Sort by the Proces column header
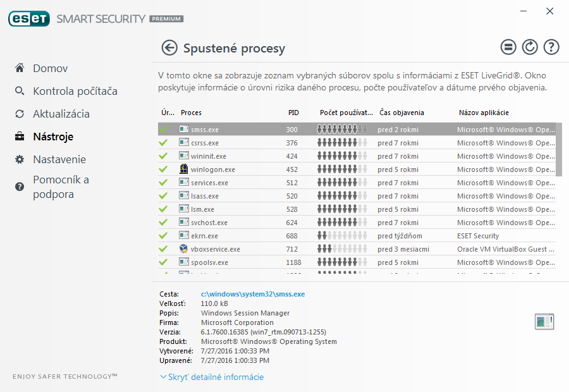 pos(191,113)
